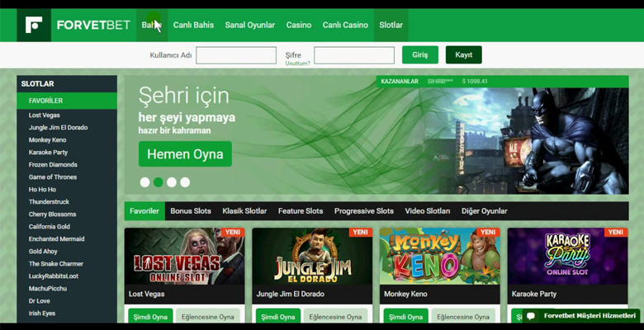Image resolution: width=644 pixels, height=330 pixels.
Task: Open Irish Eyes in the sidebar
Action: point(42,313)
